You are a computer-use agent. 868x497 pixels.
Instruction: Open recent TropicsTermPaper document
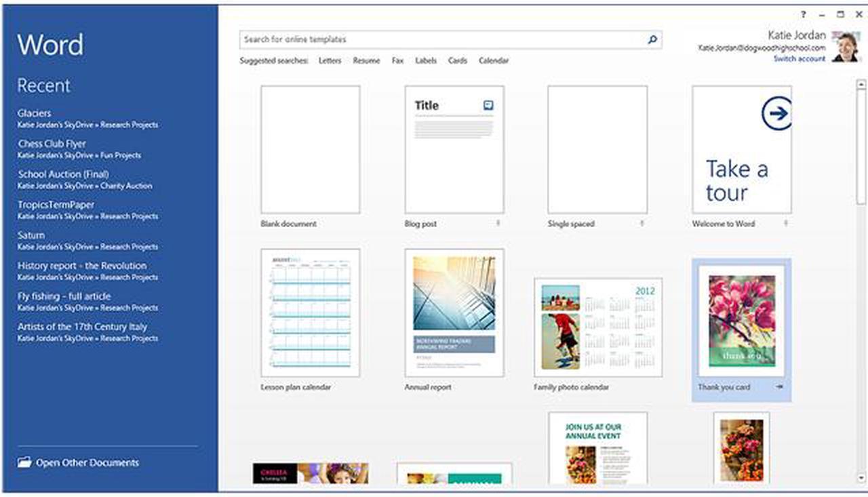(87, 210)
